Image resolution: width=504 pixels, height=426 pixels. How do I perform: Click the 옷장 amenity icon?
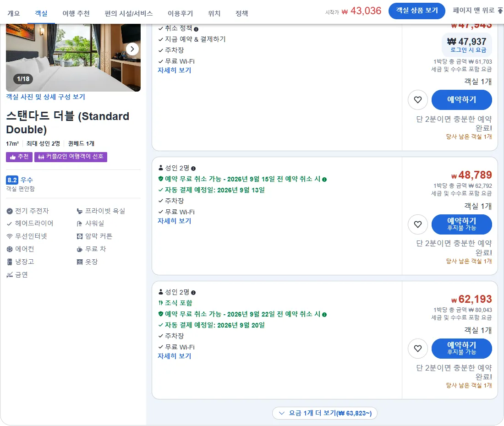click(x=80, y=262)
